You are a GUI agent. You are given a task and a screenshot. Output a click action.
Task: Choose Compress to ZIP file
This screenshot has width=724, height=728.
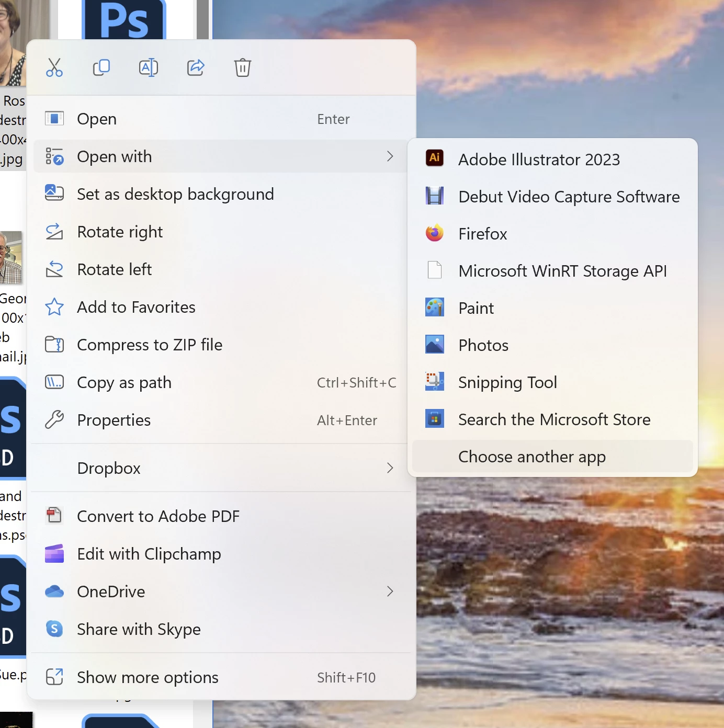[x=221, y=345]
